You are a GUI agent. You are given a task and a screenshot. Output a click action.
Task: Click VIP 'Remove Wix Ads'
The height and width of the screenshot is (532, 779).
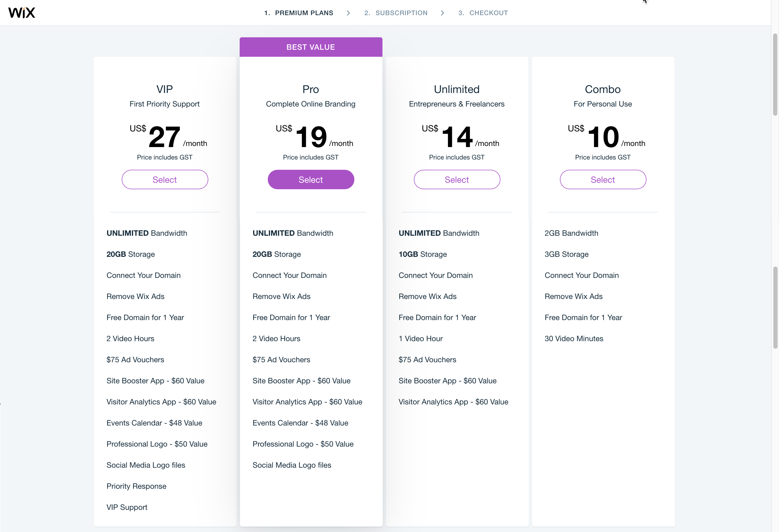[136, 296]
